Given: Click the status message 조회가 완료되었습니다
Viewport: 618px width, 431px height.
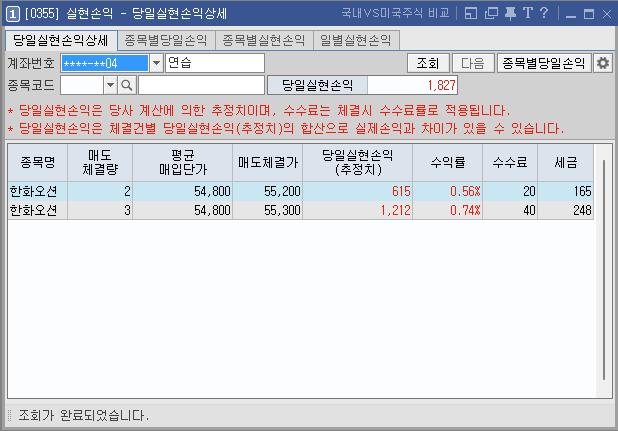Looking at the screenshot, I should pyautogui.click(x=84, y=415).
